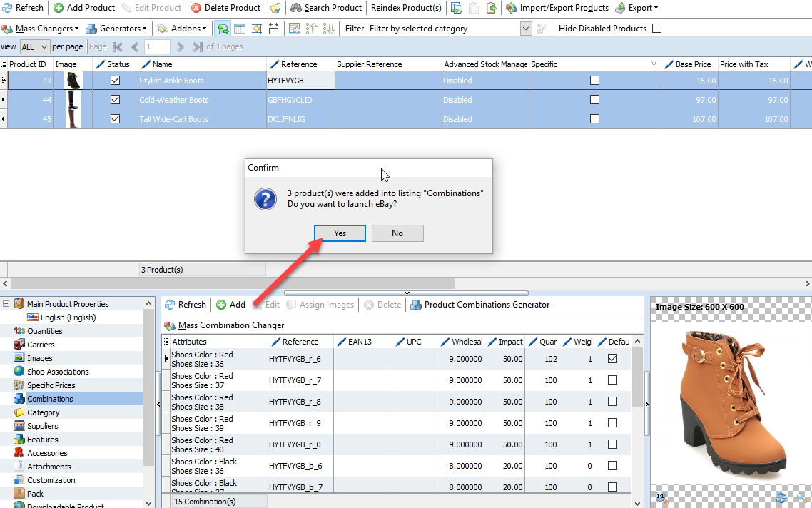Click the copy icon after Reindex Product(s)
This screenshot has width=812, height=508.
pos(456,8)
